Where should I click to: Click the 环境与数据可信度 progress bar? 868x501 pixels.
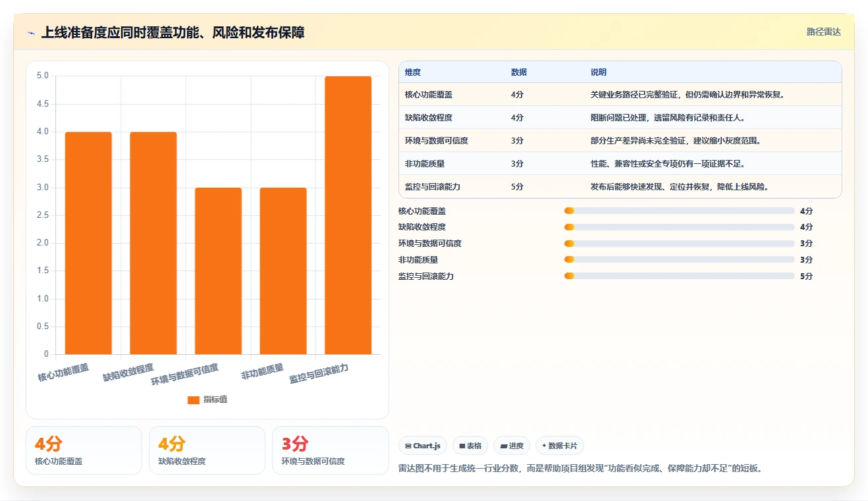(680, 244)
